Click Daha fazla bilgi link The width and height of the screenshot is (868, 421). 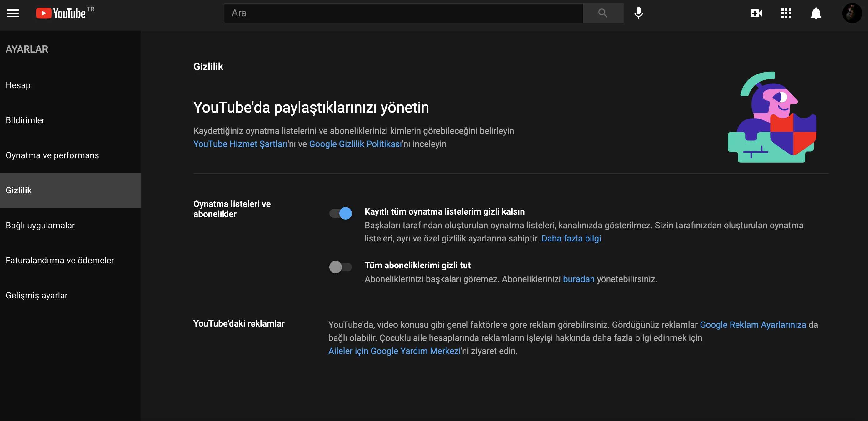(571, 239)
